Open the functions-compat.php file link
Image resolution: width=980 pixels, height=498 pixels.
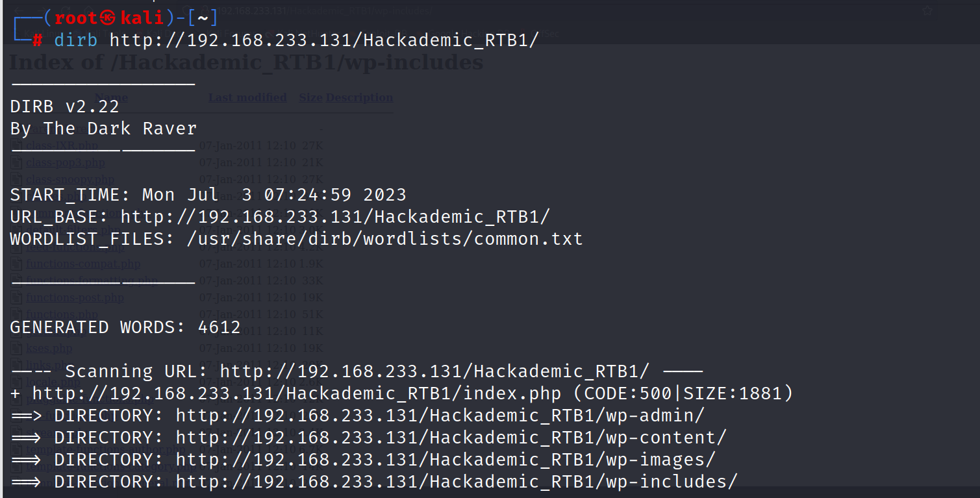click(83, 264)
